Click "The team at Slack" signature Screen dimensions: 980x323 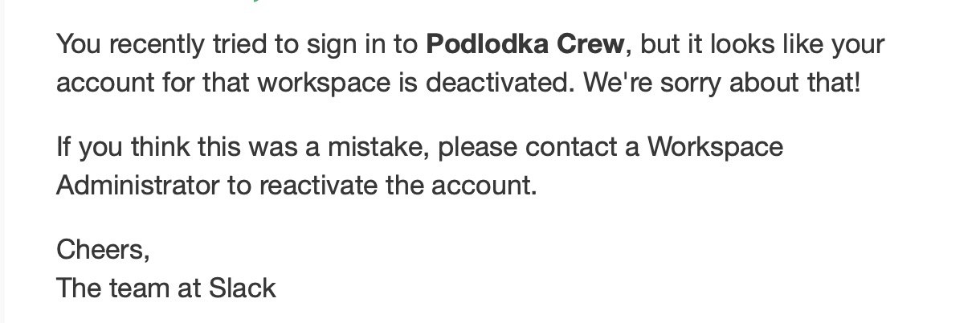click(166, 288)
